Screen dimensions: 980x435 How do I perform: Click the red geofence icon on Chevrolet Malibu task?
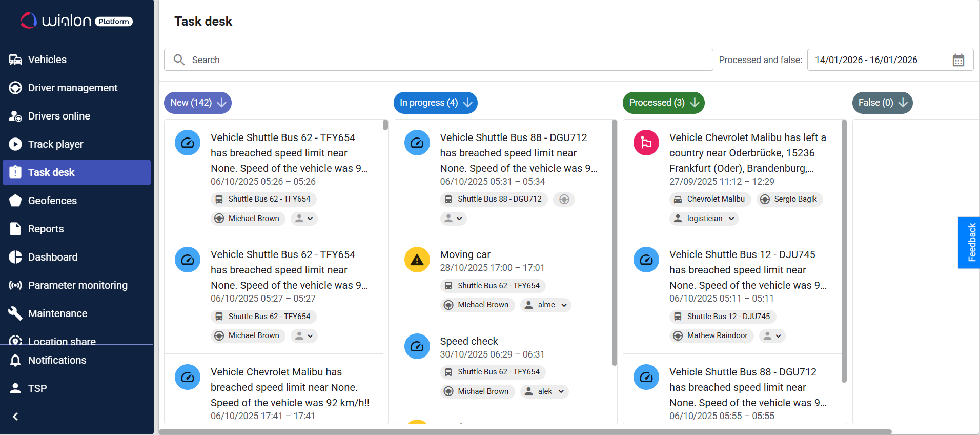pos(646,143)
